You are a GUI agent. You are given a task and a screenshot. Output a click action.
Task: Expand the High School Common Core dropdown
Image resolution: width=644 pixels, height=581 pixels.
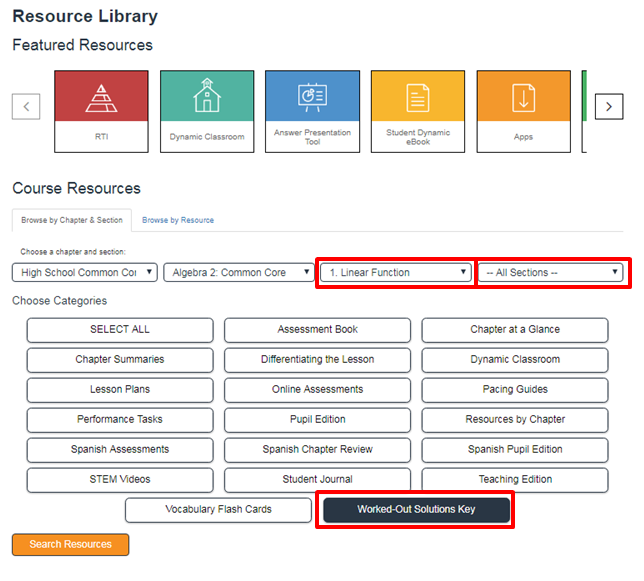tap(85, 272)
